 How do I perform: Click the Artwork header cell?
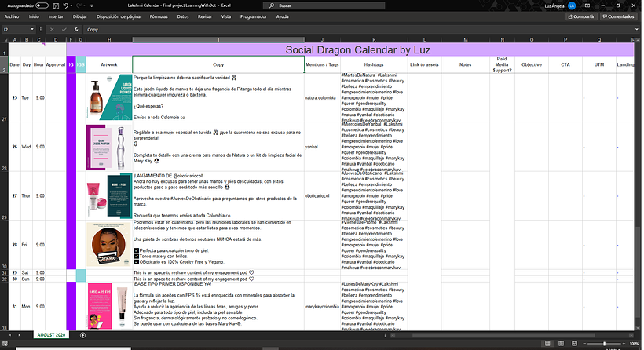click(x=109, y=65)
